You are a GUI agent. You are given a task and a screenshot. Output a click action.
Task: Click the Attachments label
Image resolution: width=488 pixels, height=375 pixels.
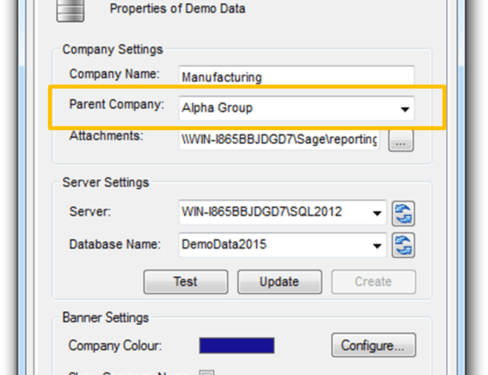pos(106,136)
